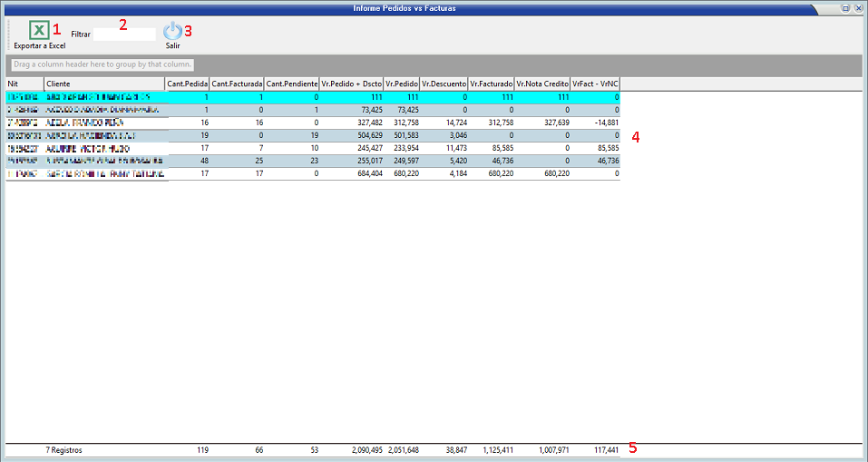Click the group-by panel above the column headers

tap(434, 64)
